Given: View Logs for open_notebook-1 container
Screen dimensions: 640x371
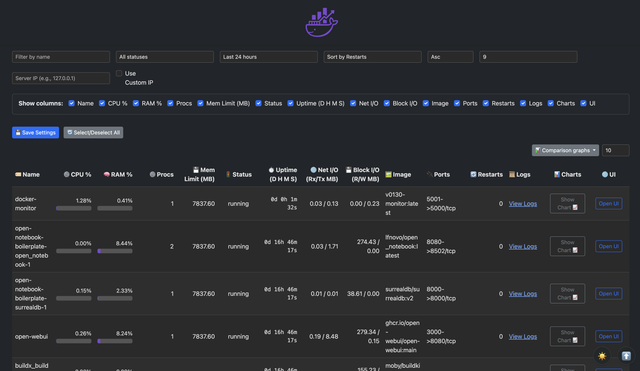Looking at the screenshot, I should [x=522, y=247].
